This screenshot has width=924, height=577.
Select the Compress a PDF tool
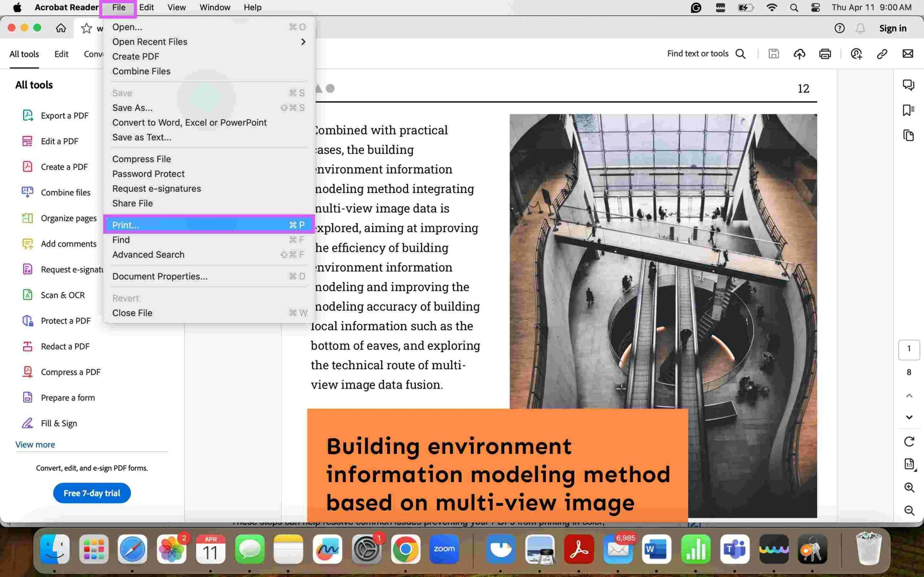tap(70, 371)
